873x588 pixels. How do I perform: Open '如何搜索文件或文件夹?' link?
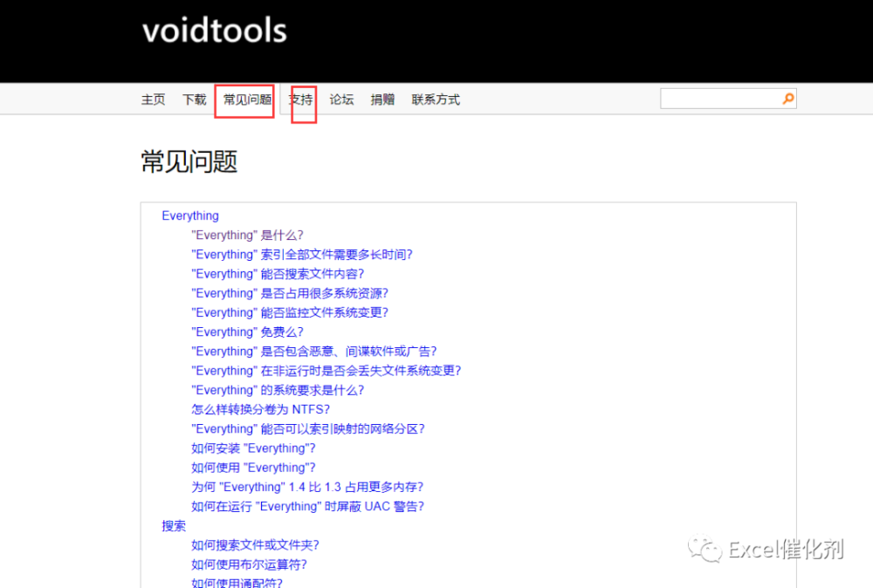point(256,546)
